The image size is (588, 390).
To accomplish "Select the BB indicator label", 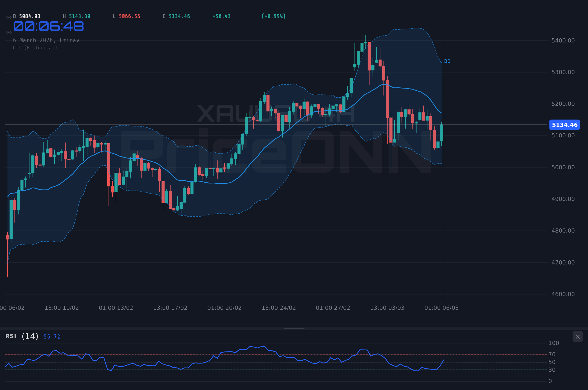I will pyautogui.click(x=447, y=61).
